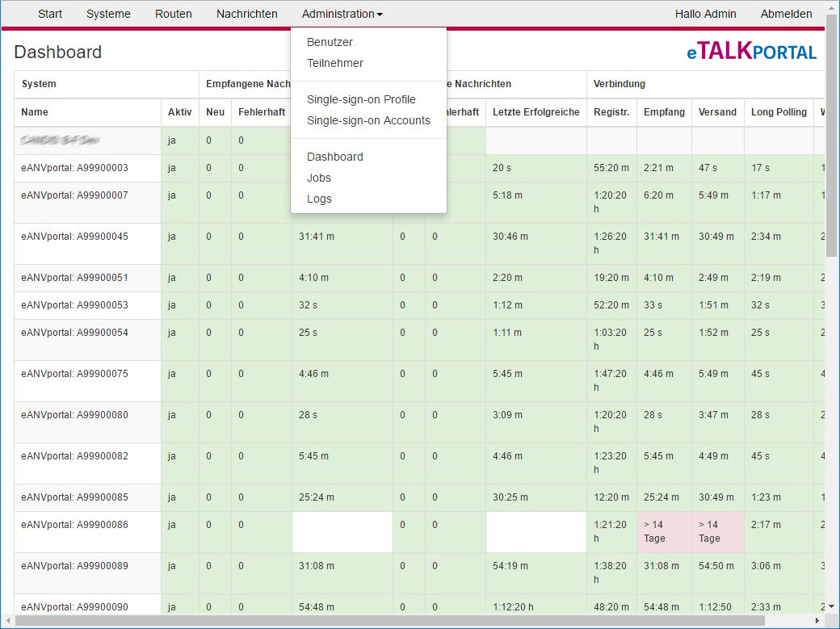Click the Verbindung group header
Screen dimensions: 840x629
(x=706, y=84)
